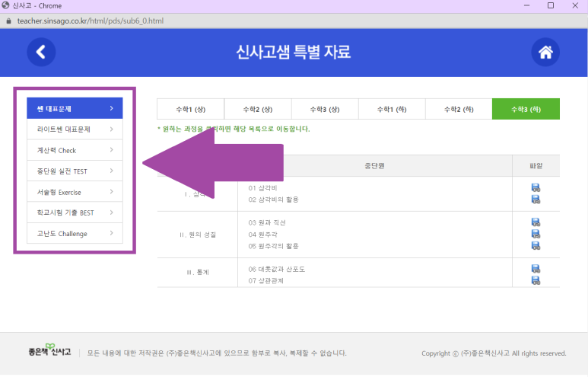Viewport: 588px width, 377px height.
Task: Open 쎈 대표문제 sidebar menu
Action: (75, 108)
